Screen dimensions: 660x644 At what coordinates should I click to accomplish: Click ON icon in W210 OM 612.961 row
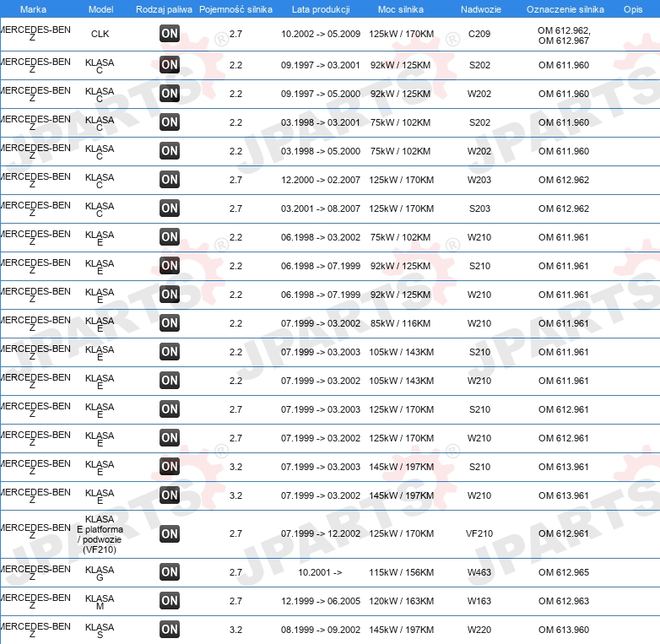click(170, 438)
